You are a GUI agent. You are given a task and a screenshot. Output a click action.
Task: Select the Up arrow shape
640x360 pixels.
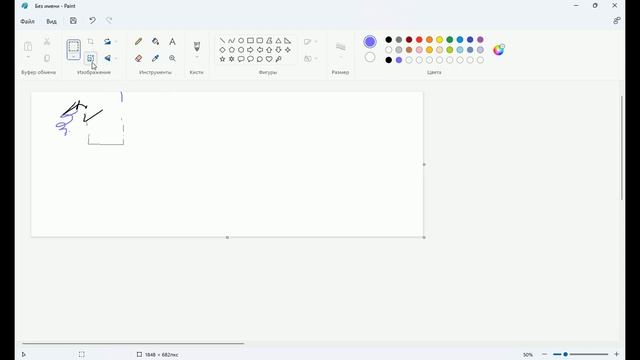[269, 50]
